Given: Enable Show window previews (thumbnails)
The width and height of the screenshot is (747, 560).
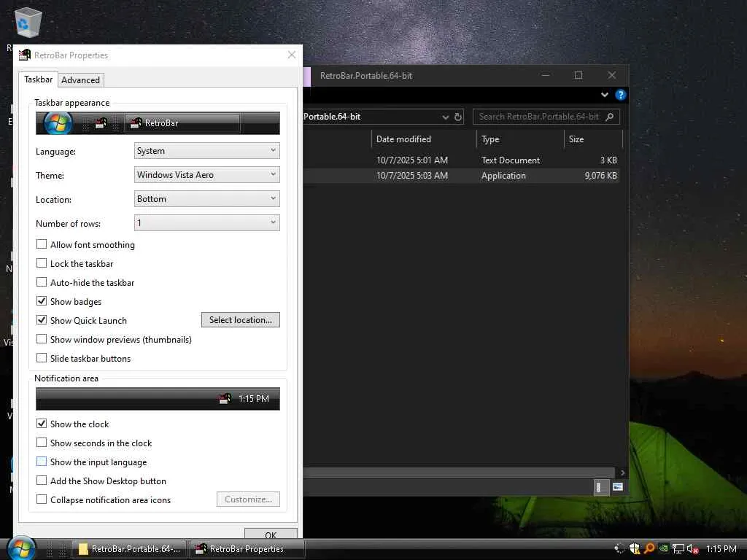Looking at the screenshot, I should tap(42, 339).
